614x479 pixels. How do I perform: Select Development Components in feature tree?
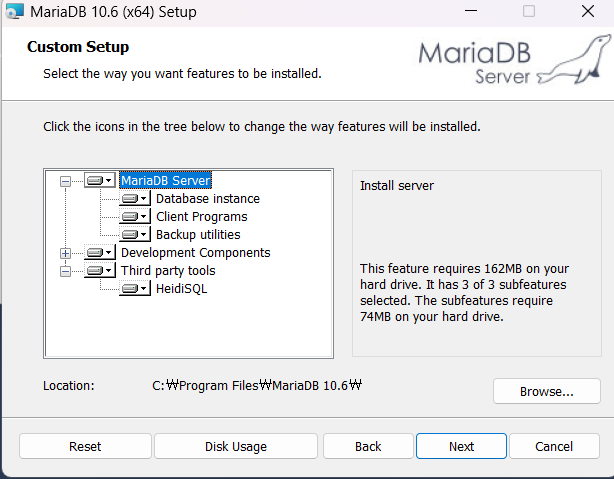pos(195,253)
